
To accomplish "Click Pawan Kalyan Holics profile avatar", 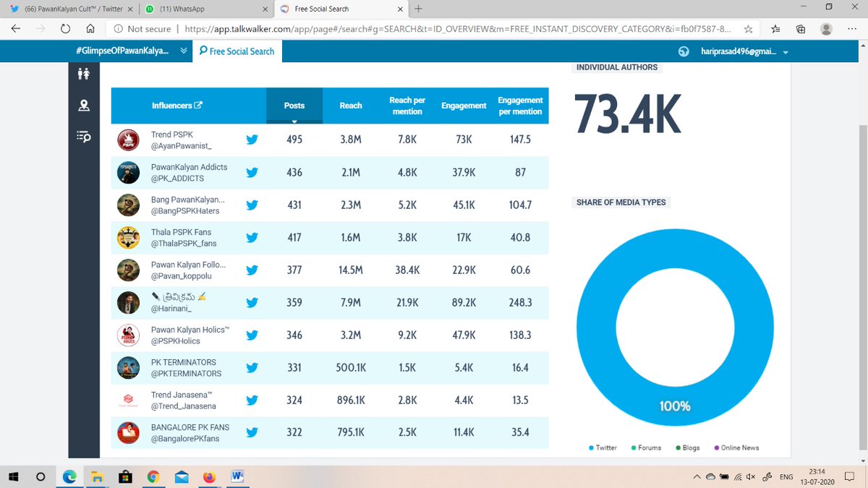I will (128, 335).
